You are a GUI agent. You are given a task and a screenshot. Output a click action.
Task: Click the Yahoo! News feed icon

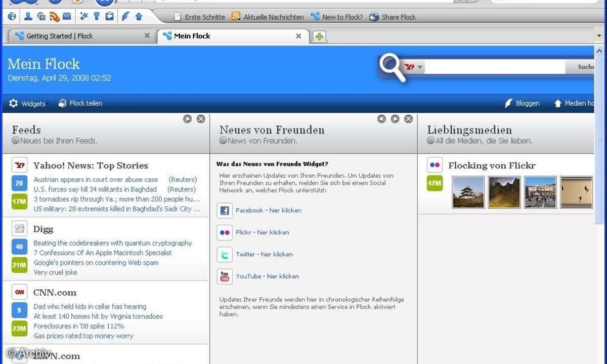[20, 165]
